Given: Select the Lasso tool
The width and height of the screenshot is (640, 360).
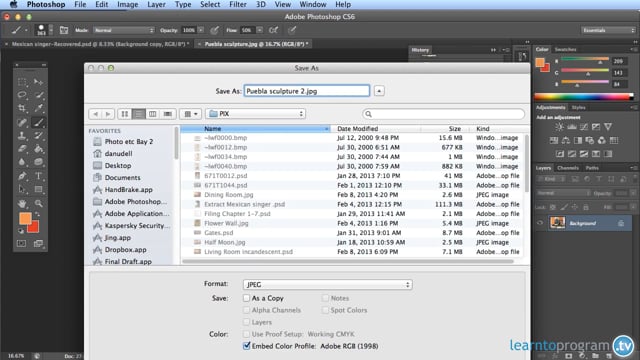Looking at the screenshot, I should 22,95.
